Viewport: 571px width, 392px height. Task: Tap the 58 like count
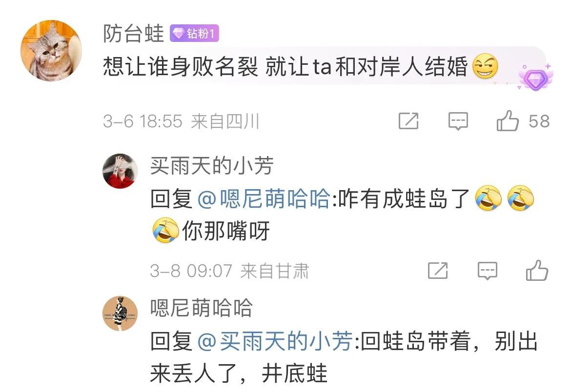coord(539,121)
